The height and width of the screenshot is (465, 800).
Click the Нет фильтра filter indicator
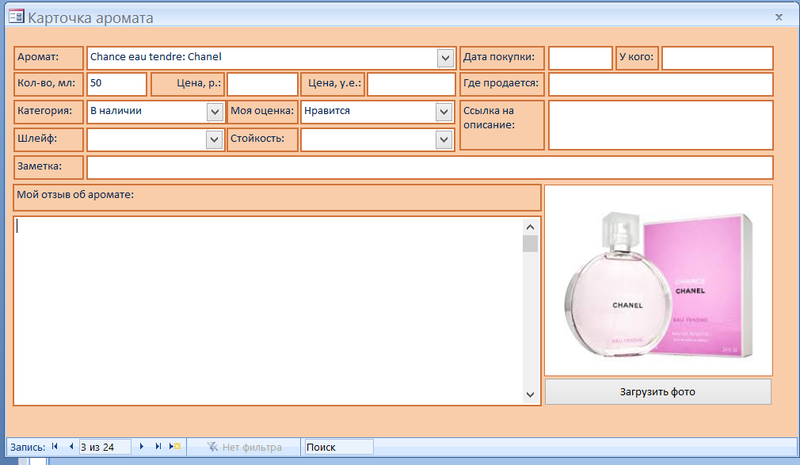tap(244, 447)
